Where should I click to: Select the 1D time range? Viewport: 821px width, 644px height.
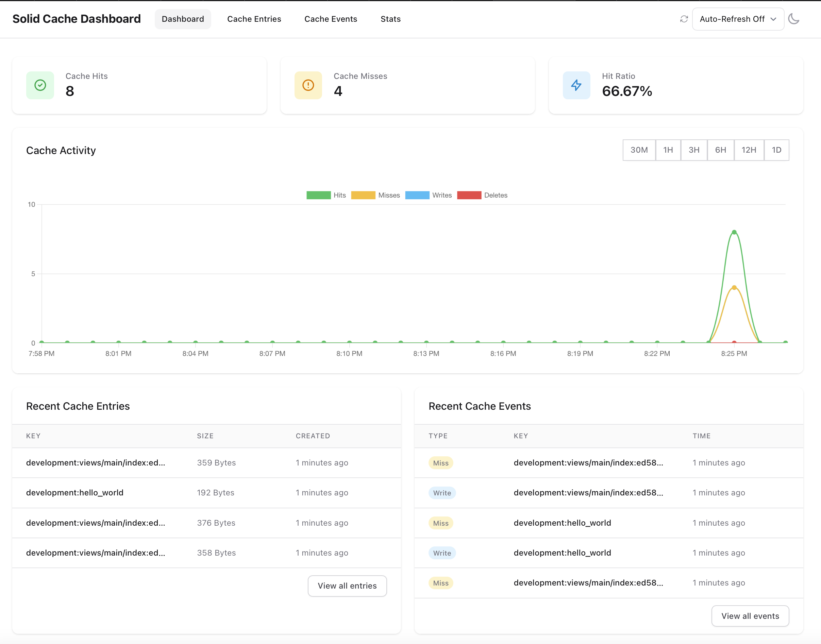click(776, 150)
